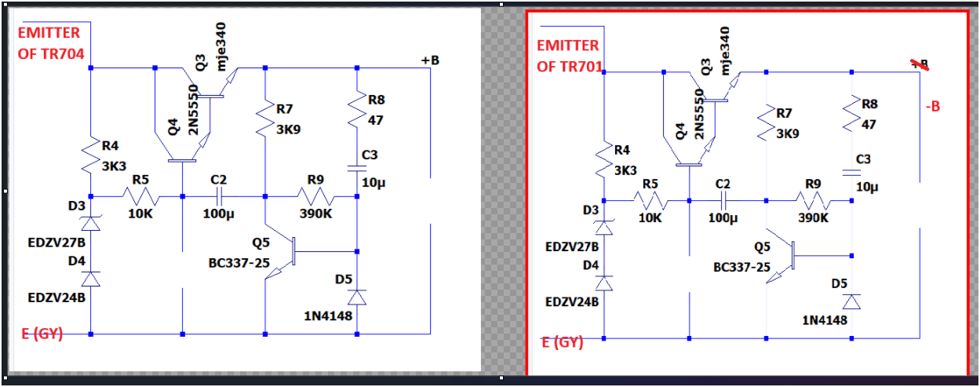Click the "100µ" value in TR701 schematic
980x387 pixels.
[x=723, y=217]
